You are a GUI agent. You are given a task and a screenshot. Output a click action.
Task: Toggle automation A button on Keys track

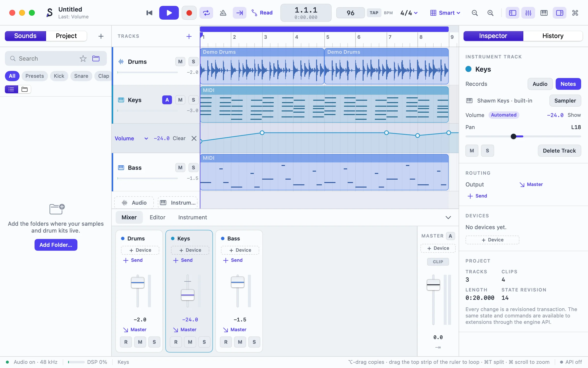[167, 100]
